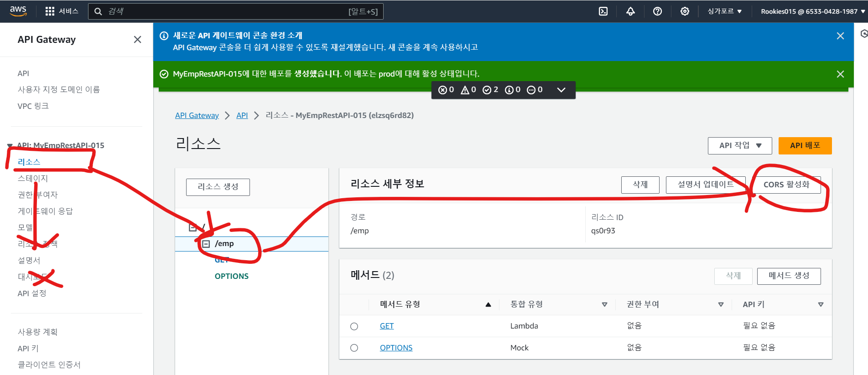Open the 싱가포르 region dropdown

point(724,11)
